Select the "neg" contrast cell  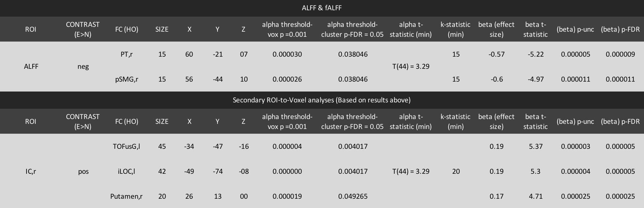(x=83, y=67)
